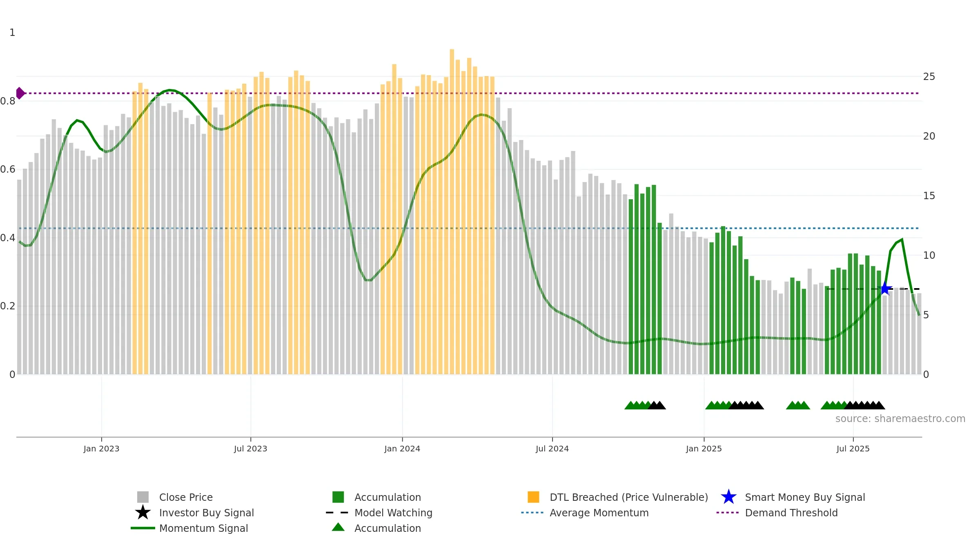Screen dimensions: 980x551
Task: Click the Jan 2024 axis label
Action: [x=402, y=449]
